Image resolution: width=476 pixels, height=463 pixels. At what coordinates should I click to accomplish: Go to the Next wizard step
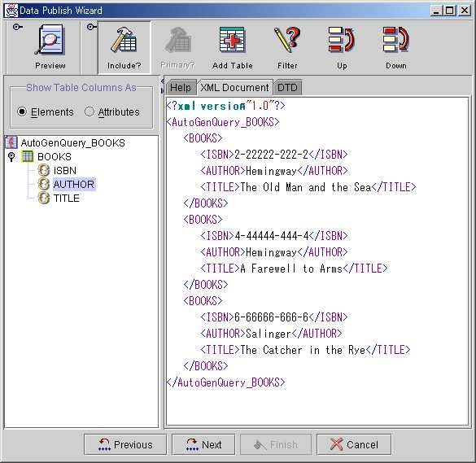(x=203, y=445)
